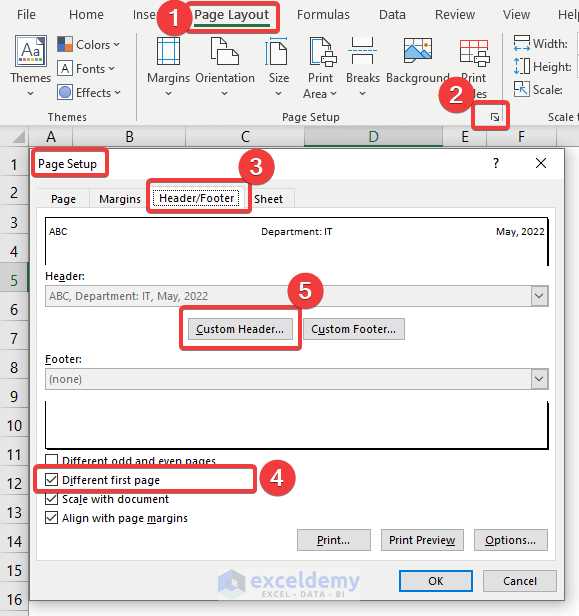Click the Height scale icon

[x=522, y=66]
